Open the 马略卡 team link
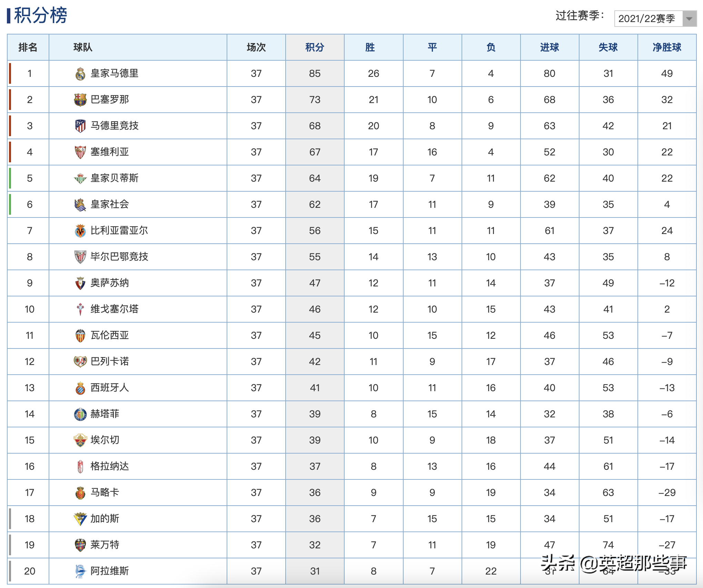The width and height of the screenshot is (703, 588). pos(105,493)
